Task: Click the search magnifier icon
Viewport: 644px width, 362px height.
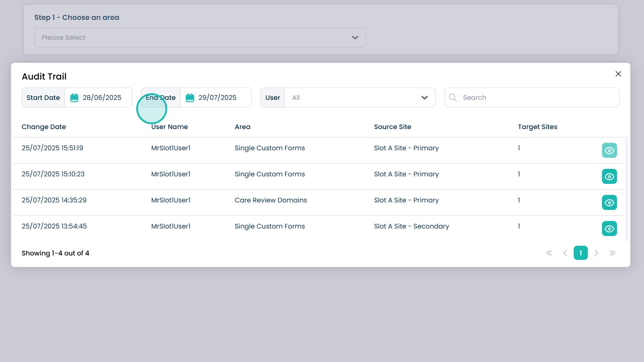Action: click(453, 98)
